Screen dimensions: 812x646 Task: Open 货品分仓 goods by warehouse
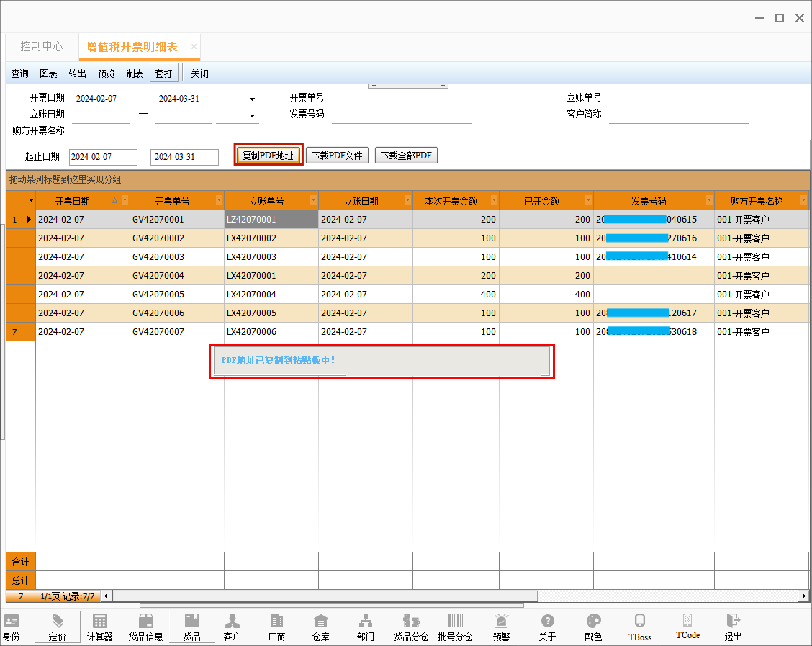410,627
